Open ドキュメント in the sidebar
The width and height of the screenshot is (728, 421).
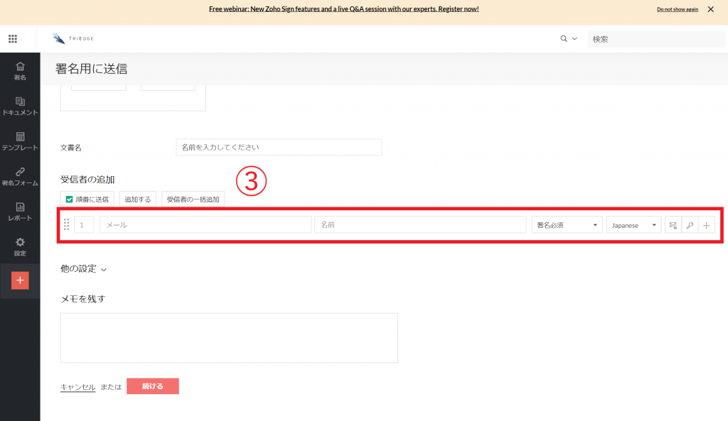click(20, 106)
